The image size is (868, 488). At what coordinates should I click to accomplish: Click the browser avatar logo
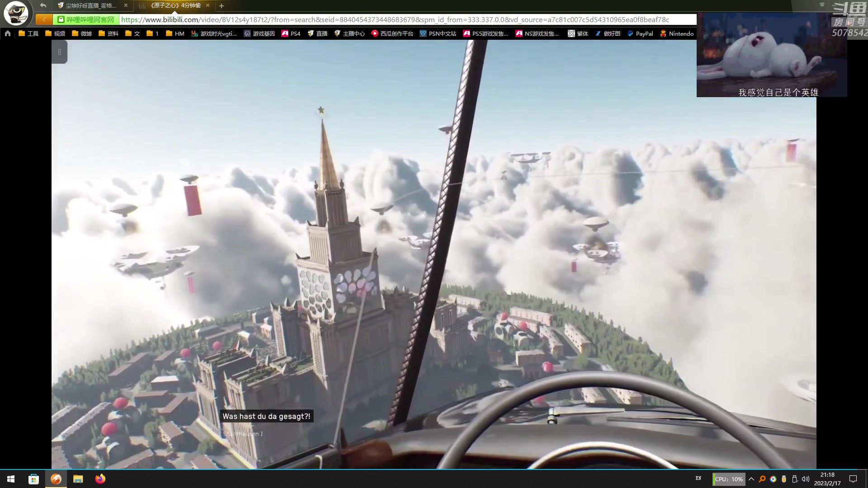point(16,13)
